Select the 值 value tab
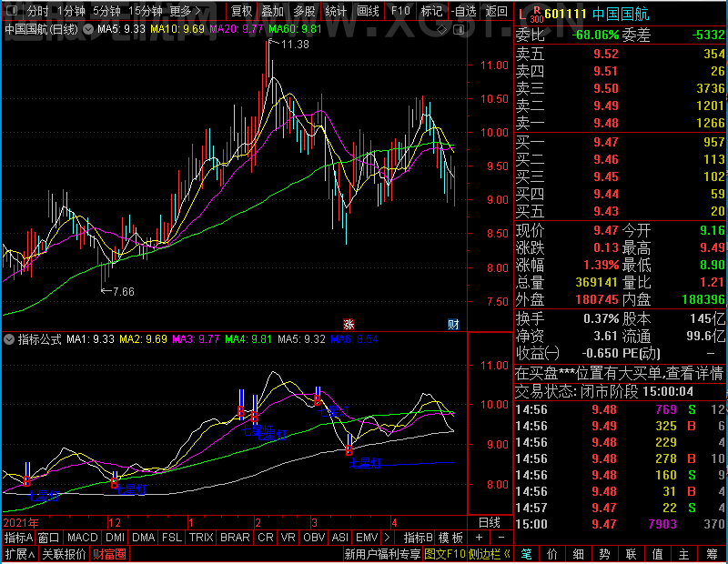This screenshot has width=728, height=564. tap(657, 554)
